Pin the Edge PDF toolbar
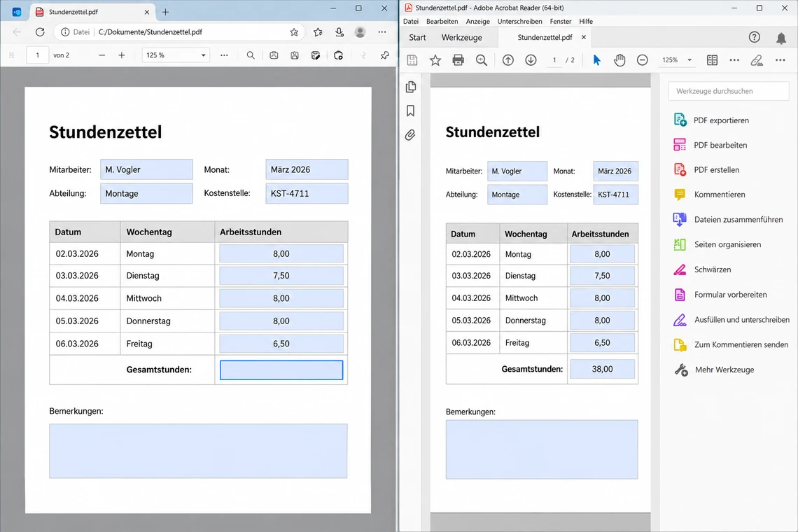This screenshot has width=798, height=532. coord(385,55)
